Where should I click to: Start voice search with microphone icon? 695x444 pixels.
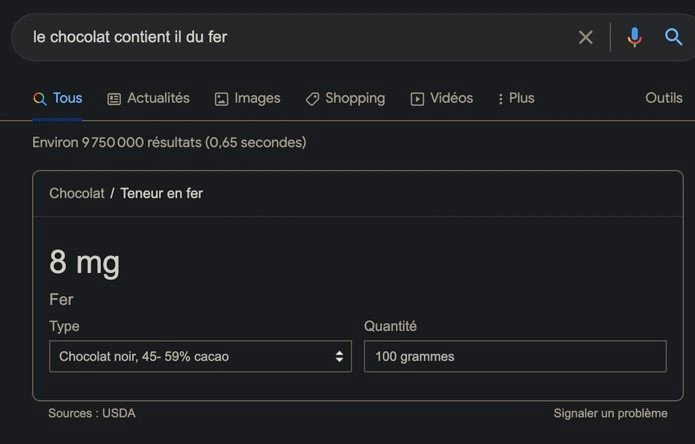coord(635,37)
